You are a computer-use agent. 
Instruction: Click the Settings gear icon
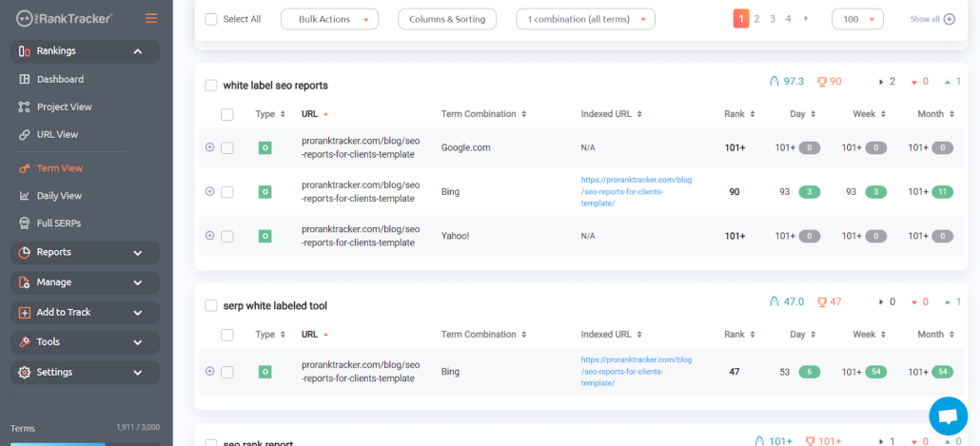tap(25, 372)
